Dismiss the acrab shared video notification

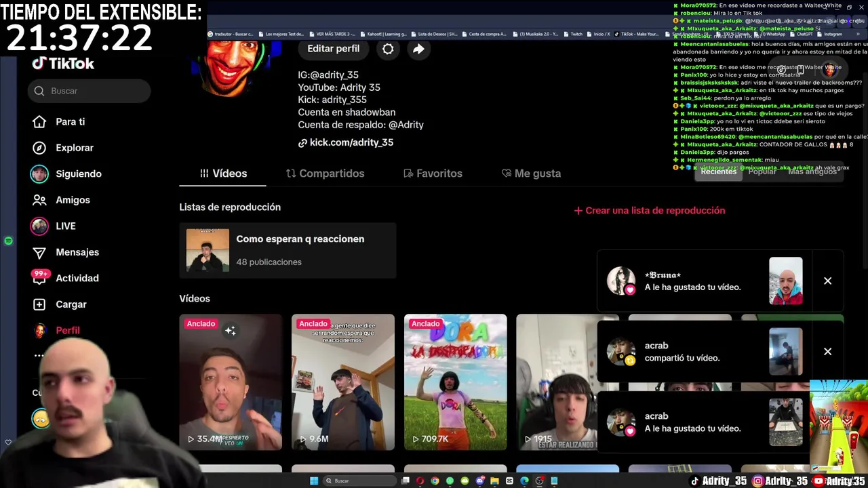[827, 351]
